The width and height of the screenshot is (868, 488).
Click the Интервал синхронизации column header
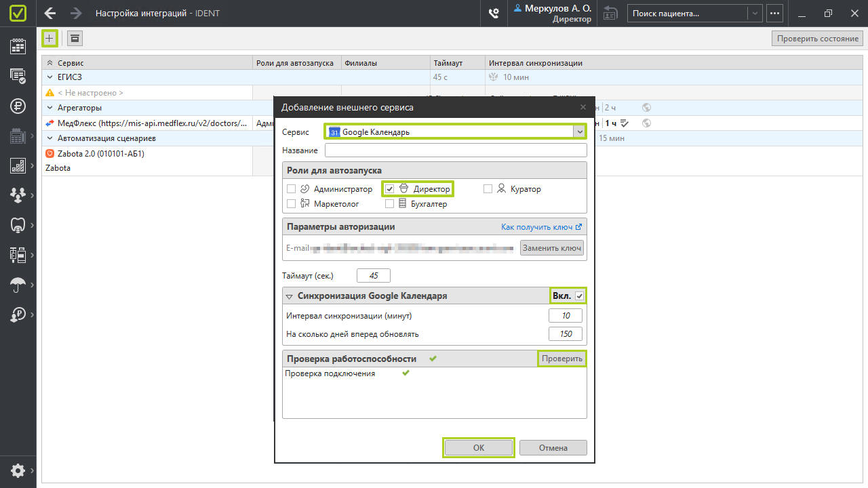(x=675, y=63)
